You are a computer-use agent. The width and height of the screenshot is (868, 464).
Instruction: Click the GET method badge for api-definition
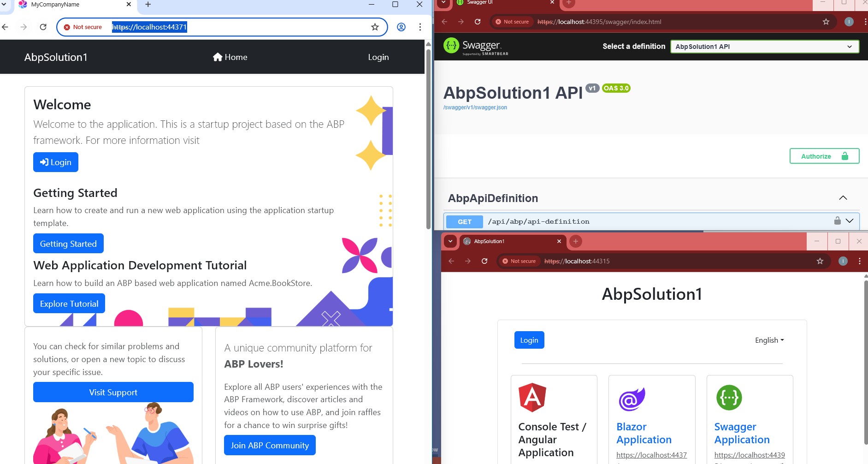(x=465, y=222)
